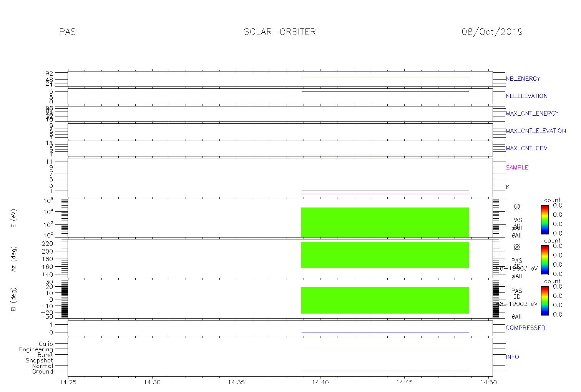Viewport: 581px width, 392px height.
Task: Click the Normal mode label
Action: pyautogui.click(x=43, y=366)
